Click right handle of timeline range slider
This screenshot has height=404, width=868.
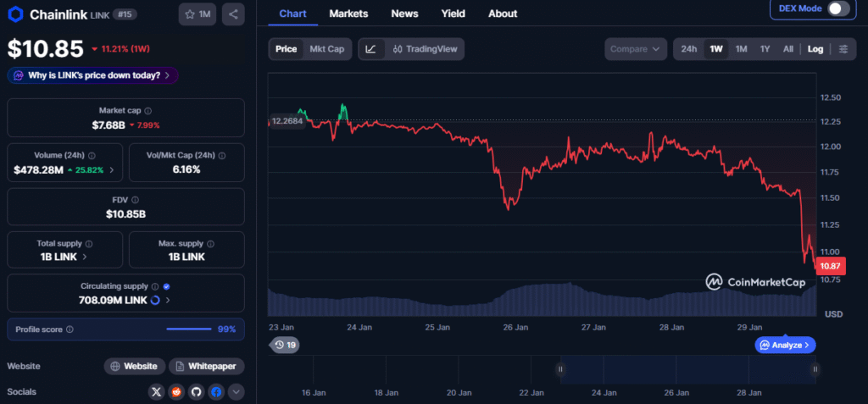pyautogui.click(x=815, y=369)
